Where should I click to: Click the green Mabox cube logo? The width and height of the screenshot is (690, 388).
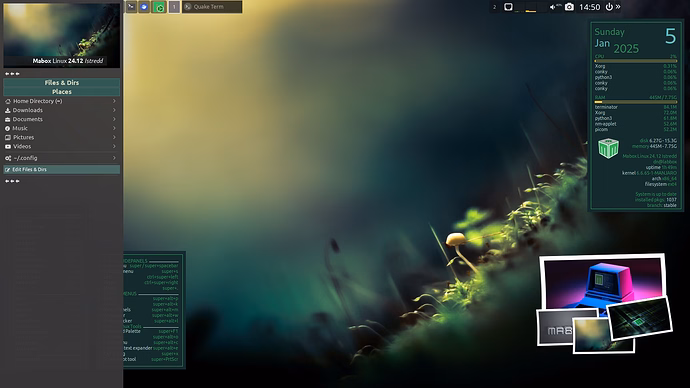[x=609, y=148]
